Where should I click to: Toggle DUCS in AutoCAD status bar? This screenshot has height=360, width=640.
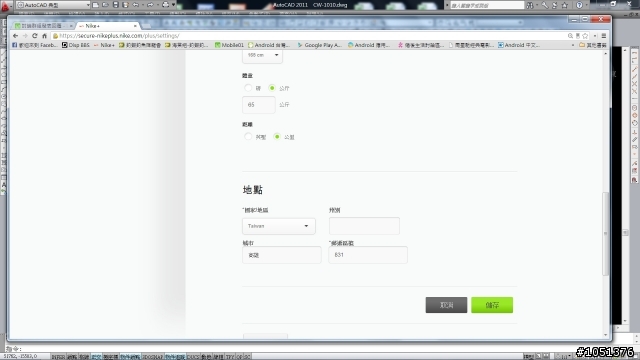point(193,357)
